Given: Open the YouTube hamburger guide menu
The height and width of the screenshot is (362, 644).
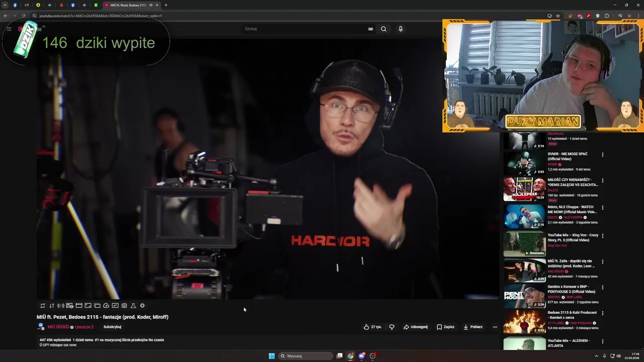Looking at the screenshot, I should (x=9, y=29).
